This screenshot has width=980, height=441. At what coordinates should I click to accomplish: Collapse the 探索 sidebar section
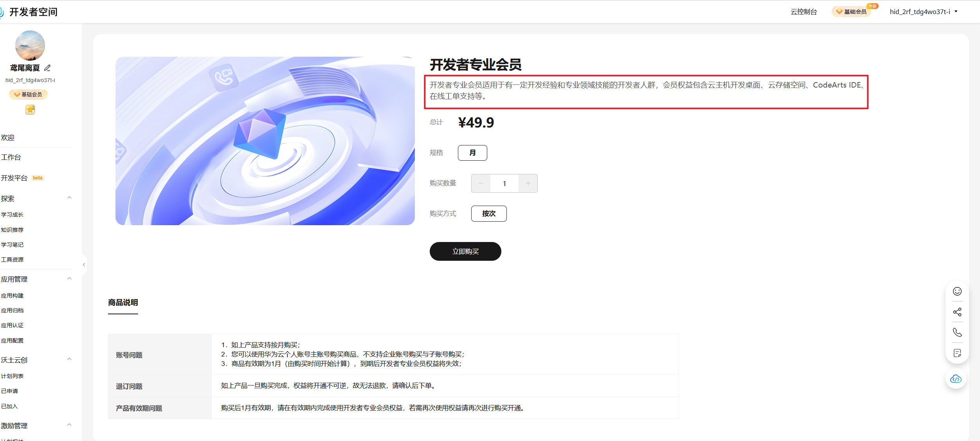(x=69, y=198)
